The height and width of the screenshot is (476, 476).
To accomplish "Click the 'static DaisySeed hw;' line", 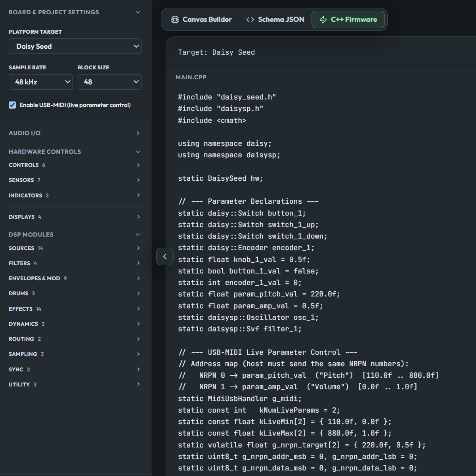I will 221,178.
